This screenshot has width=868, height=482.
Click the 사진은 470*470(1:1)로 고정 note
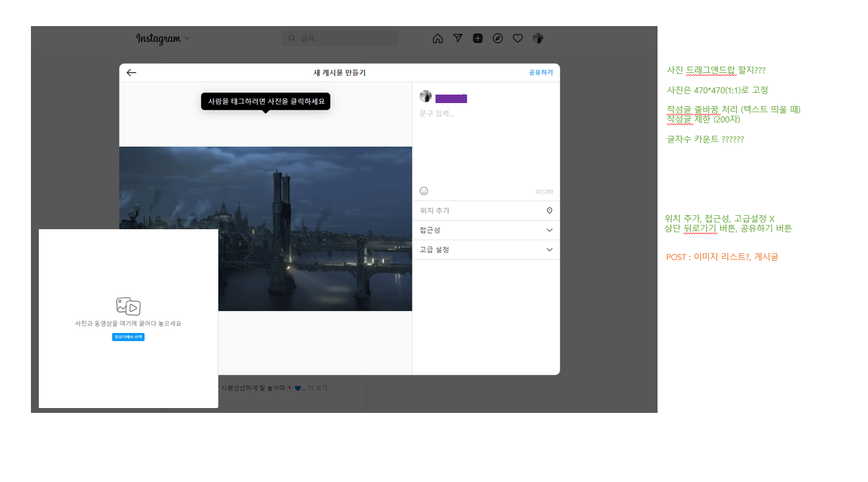coord(717,90)
